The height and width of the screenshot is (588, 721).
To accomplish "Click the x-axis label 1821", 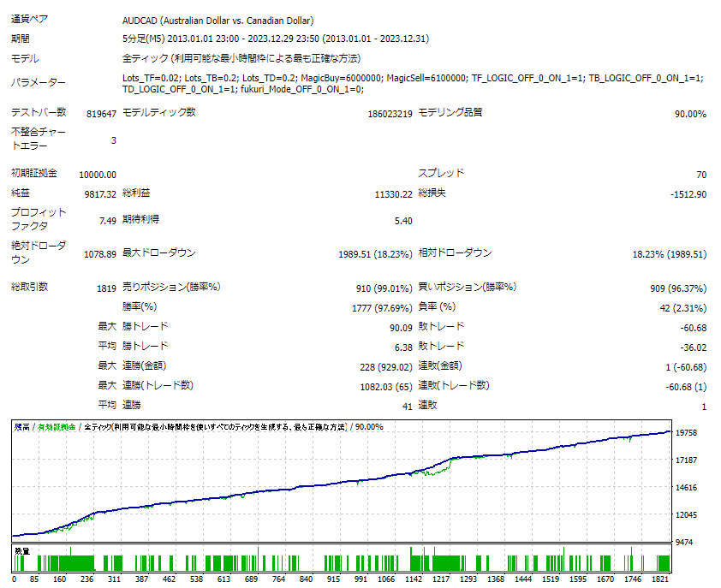I will click(660, 579).
